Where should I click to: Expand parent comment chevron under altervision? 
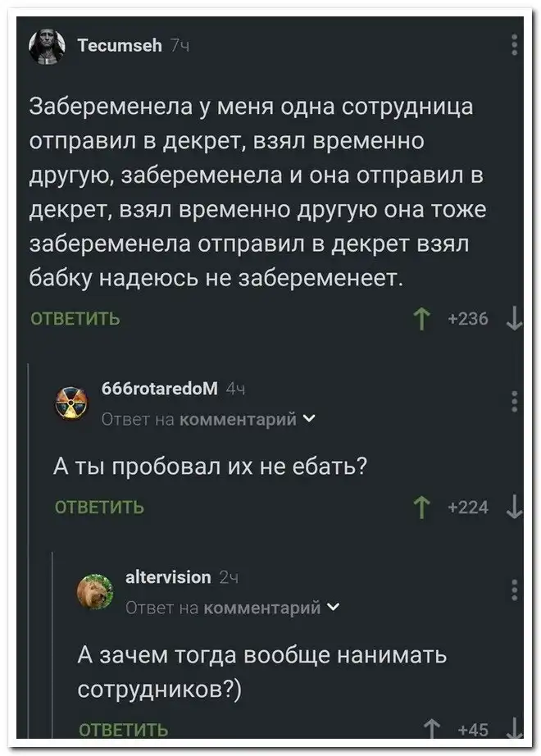(330, 608)
